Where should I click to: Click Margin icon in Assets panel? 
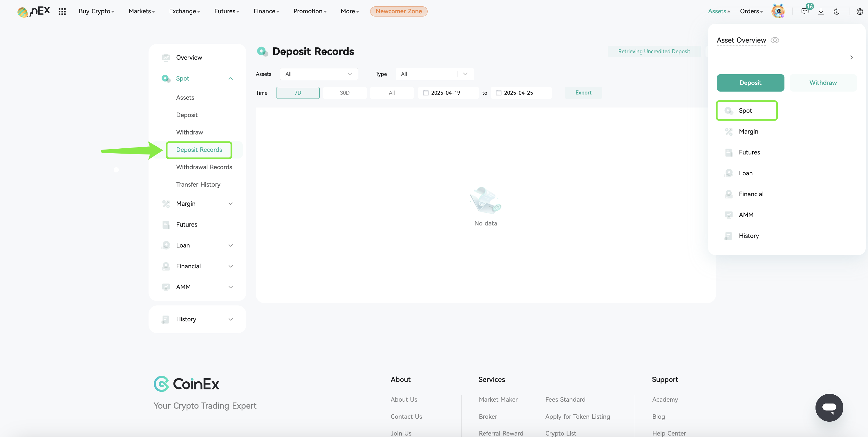(x=728, y=132)
